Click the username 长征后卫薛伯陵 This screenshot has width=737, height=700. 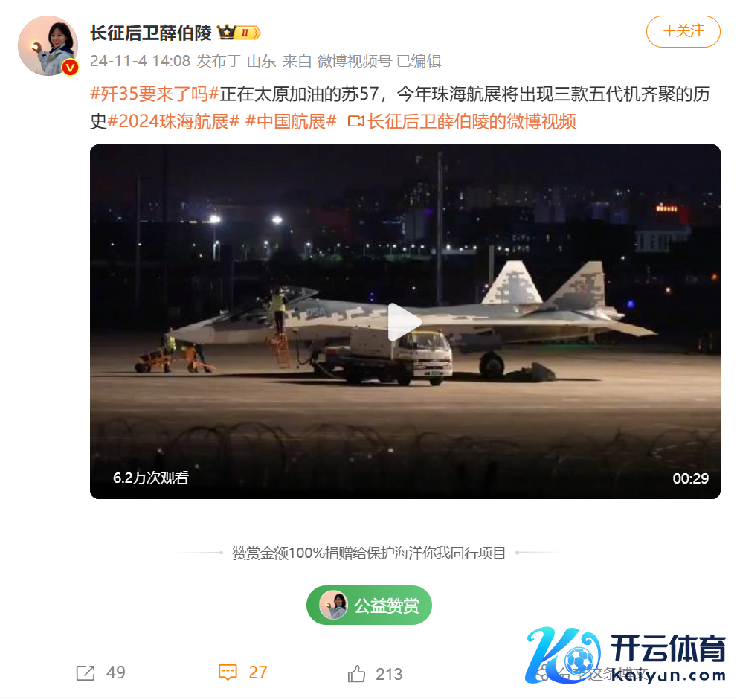[151, 33]
